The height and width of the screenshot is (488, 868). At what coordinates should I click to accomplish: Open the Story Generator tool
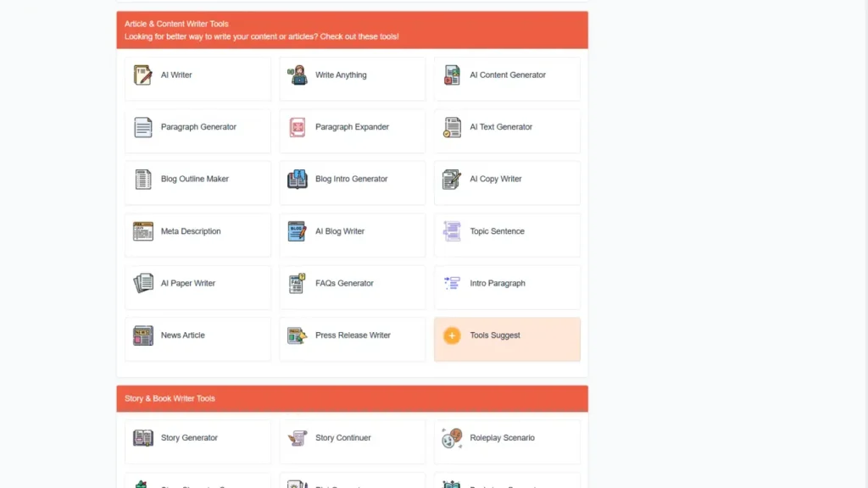coord(198,441)
